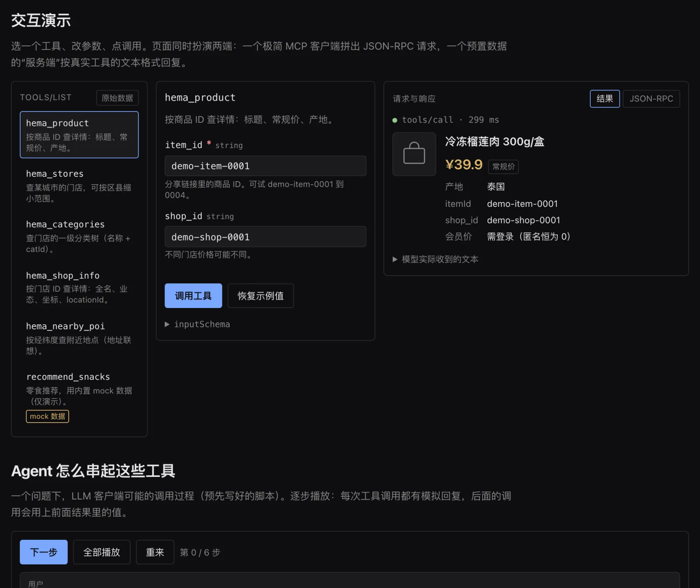Click the 请求与响应 panel heading
700x588 pixels.
414,99
